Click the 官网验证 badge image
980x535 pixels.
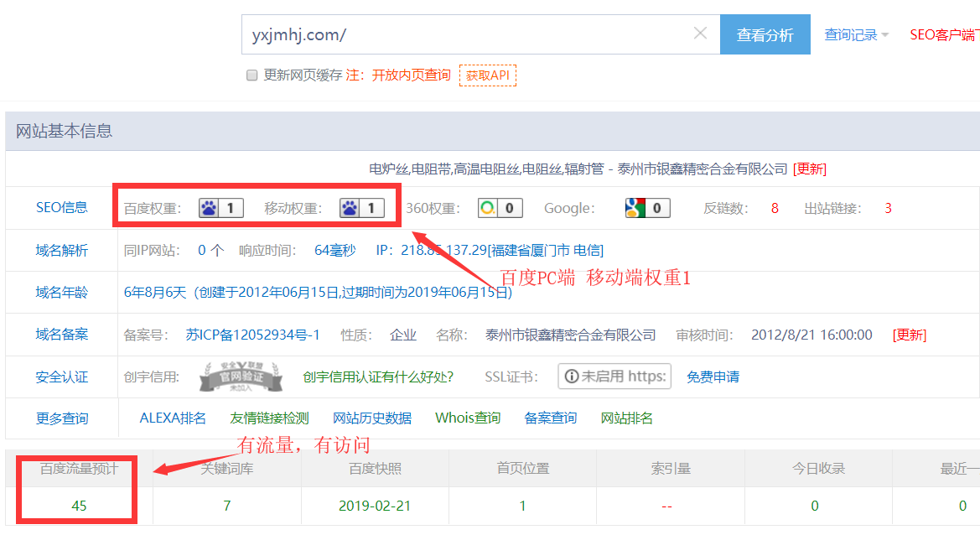[x=241, y=377]
